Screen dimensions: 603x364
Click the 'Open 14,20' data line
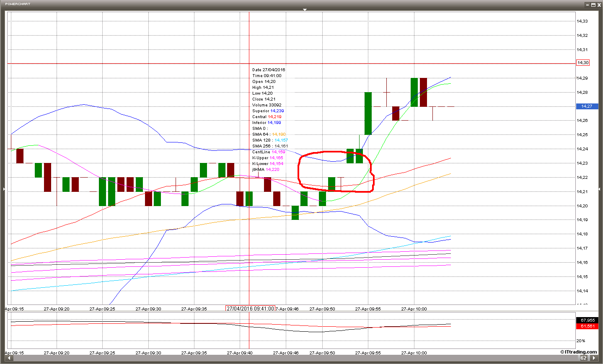pos(264,82)
